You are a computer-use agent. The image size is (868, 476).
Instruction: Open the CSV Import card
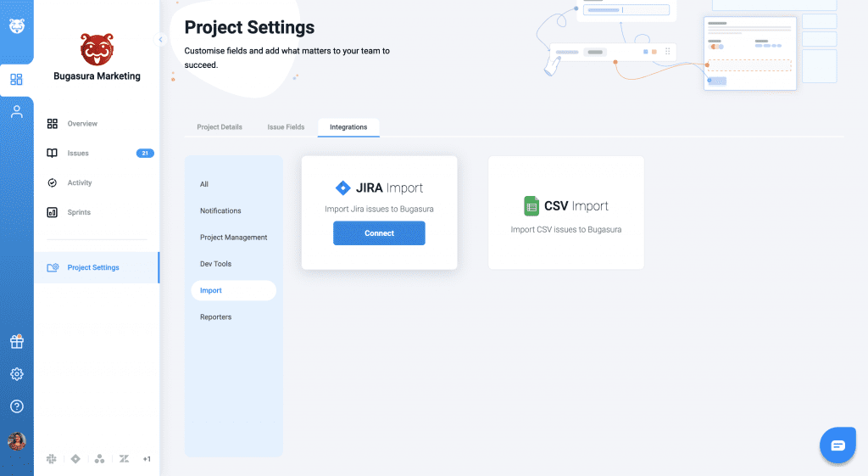565,213
